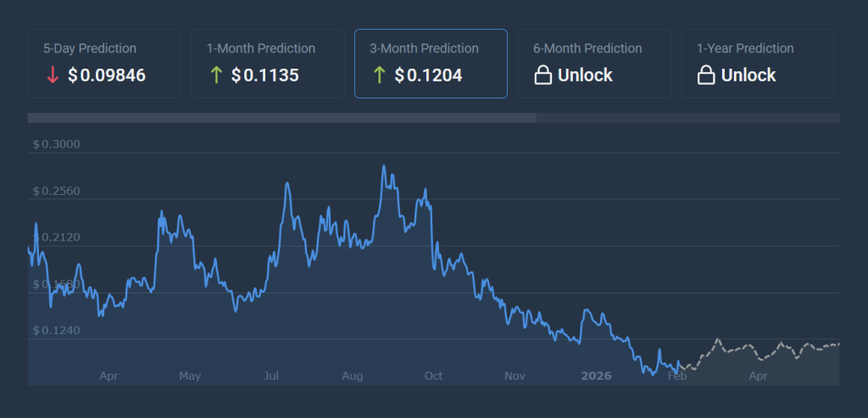
Task: Click the $0.09846 price value
Action: pos(107,75)
